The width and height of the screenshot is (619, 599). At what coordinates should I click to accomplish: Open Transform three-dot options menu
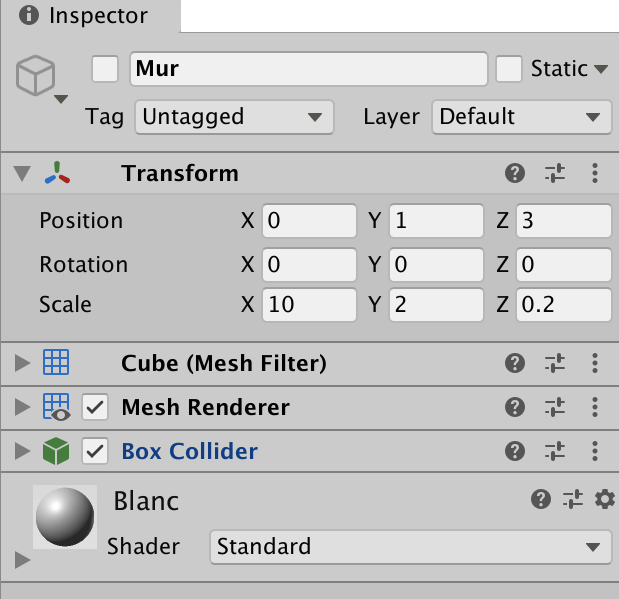click(595, 174)
